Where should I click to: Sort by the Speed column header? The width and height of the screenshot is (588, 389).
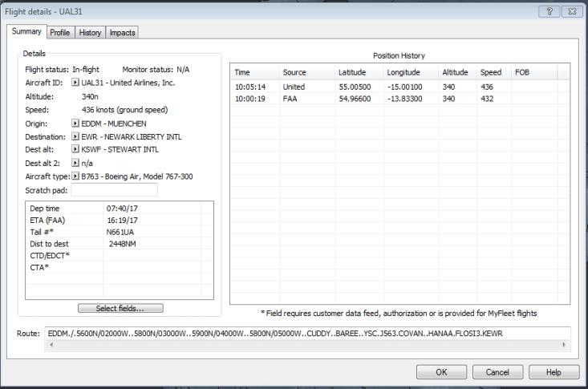click(x=494, y=72)
